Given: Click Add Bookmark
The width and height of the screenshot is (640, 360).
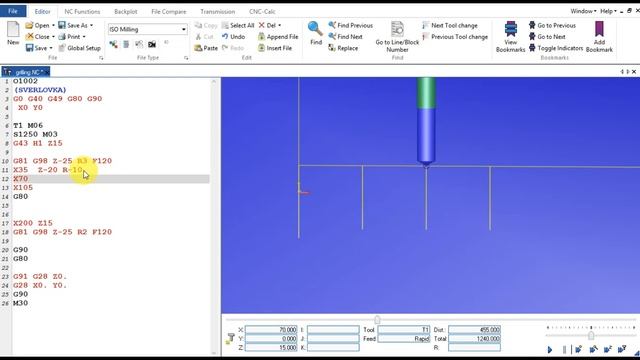Looking at the screenshot, I should [599, 37].
